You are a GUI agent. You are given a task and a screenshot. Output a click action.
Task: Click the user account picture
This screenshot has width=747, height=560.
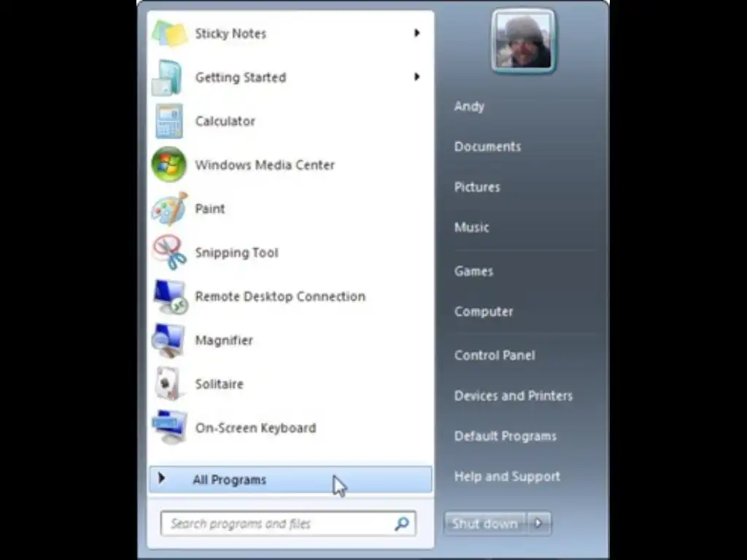(x=524, y=41)
